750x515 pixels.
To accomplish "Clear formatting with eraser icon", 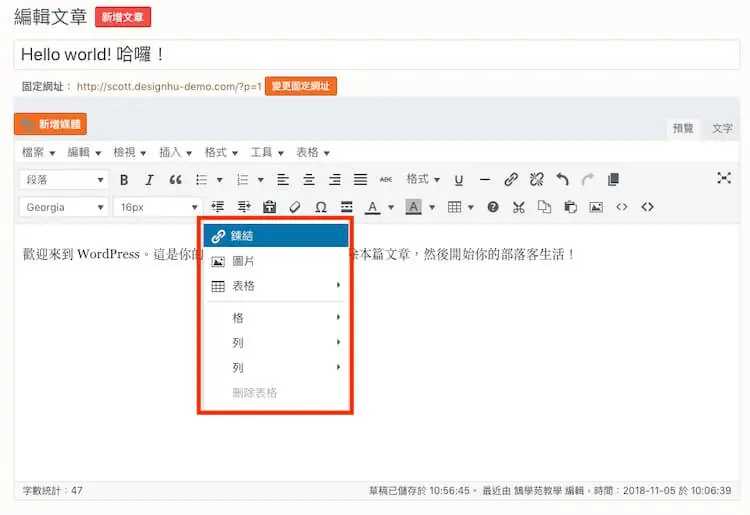I will pos(295,207).
